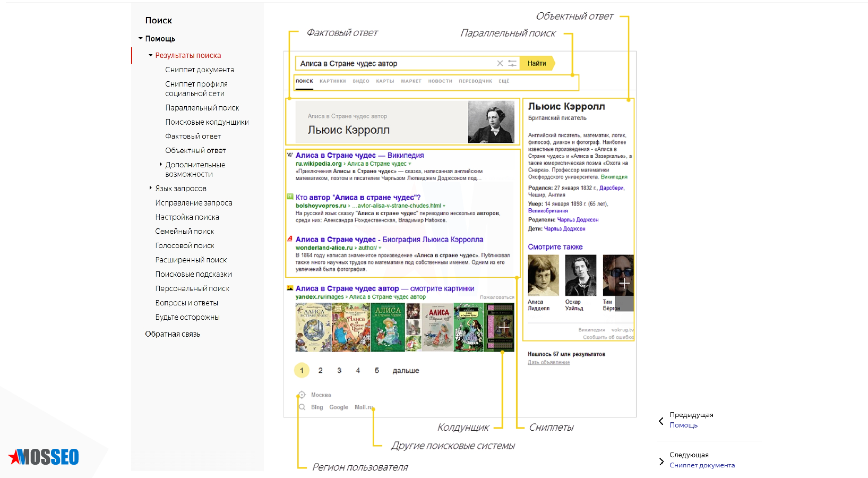Click the MOSSEO logo
868x478 pixels.
44,457
